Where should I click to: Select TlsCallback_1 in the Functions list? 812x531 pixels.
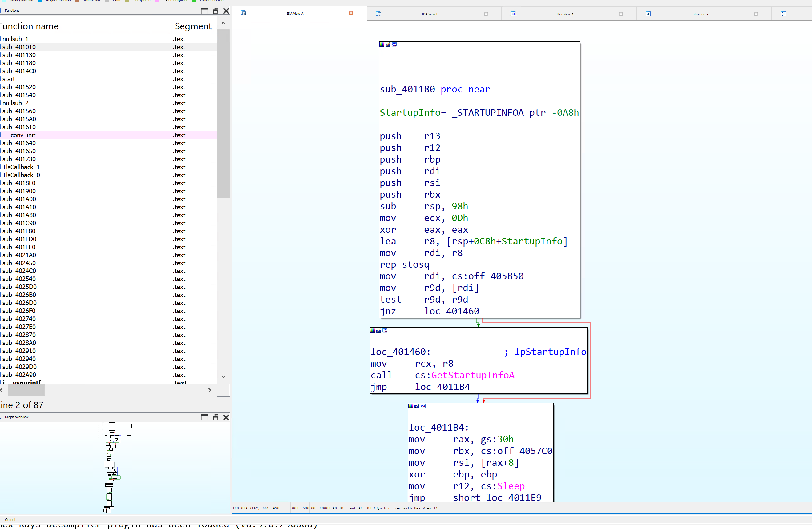pos(108,167)
